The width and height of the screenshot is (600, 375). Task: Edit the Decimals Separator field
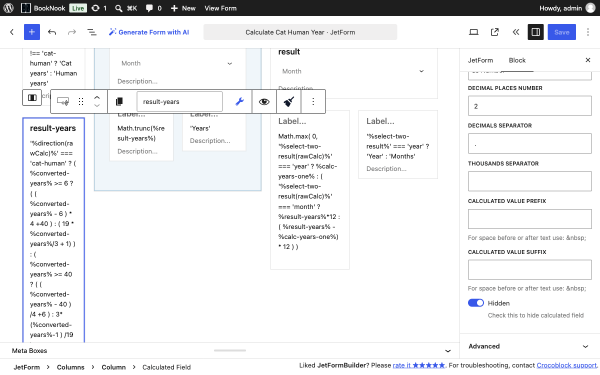click(x=530, y=143)
